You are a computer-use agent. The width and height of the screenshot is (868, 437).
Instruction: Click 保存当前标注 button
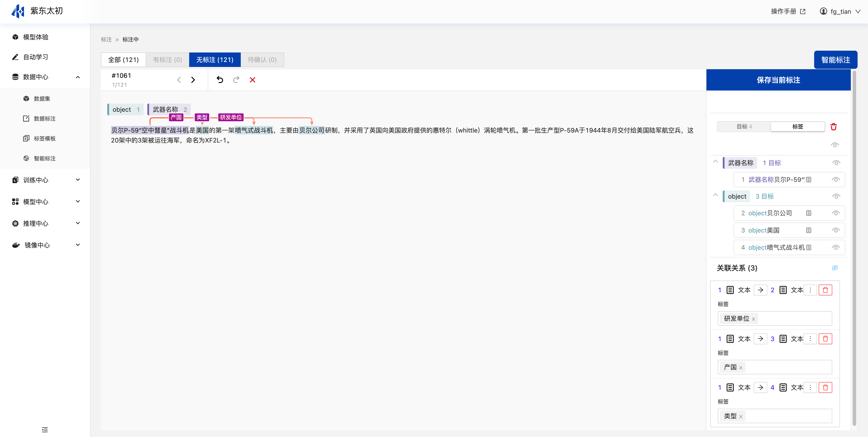(778, 80)
